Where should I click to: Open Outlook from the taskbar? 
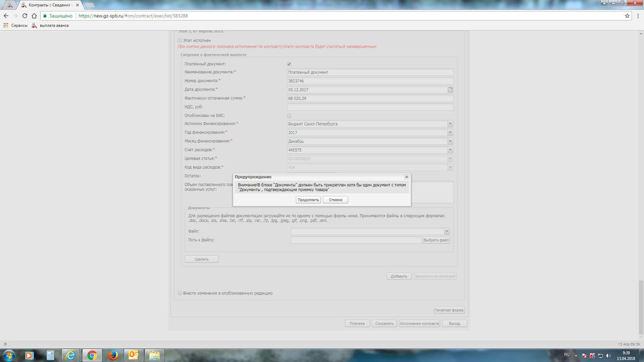[x=133, y=355]
